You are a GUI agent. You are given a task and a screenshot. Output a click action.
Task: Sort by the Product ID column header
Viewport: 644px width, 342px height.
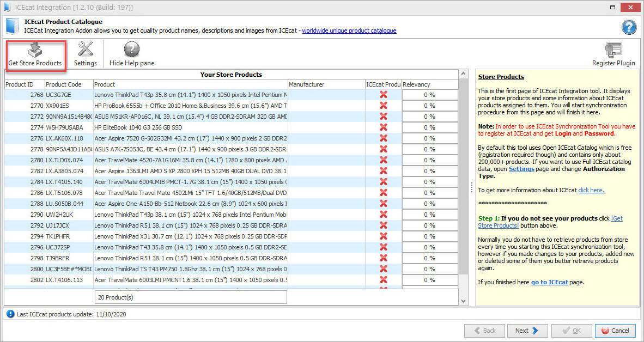click(25, 84)
